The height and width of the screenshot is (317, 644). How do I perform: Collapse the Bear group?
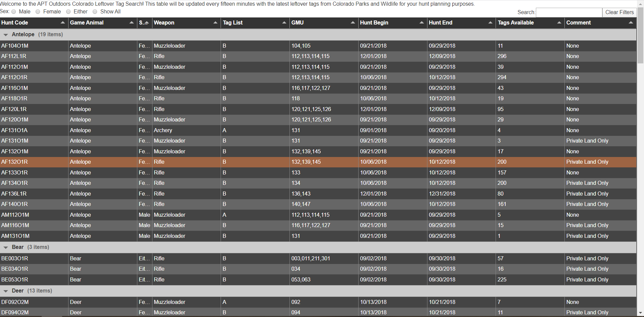(6, 248)
